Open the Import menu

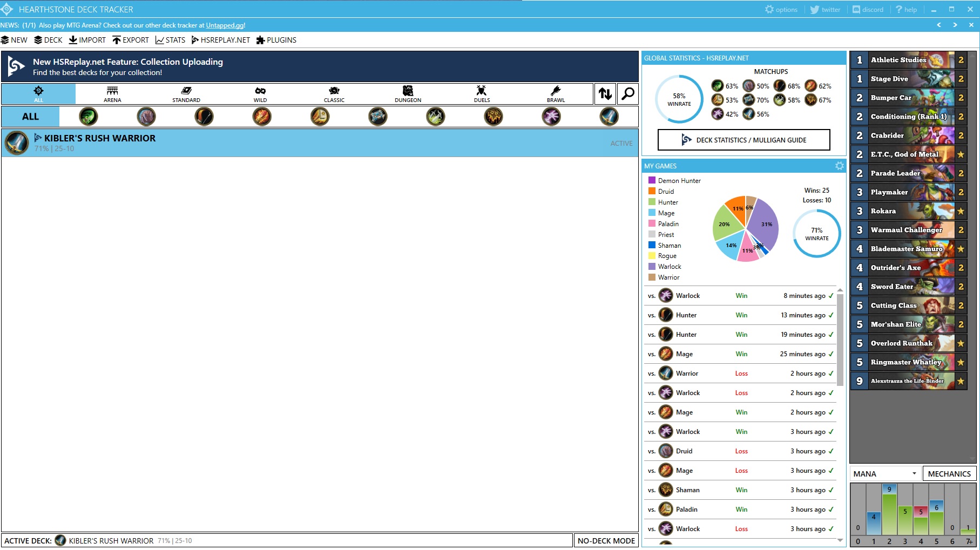tap(87, 40)
